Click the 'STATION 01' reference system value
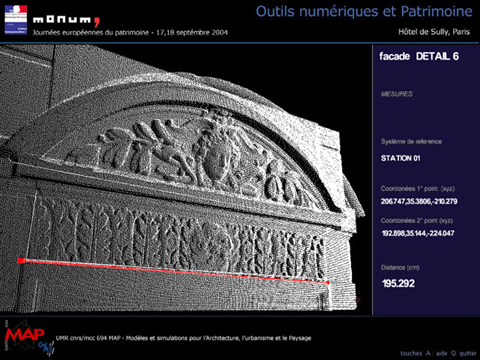This screenshot has height=360, width=480. 401,158
